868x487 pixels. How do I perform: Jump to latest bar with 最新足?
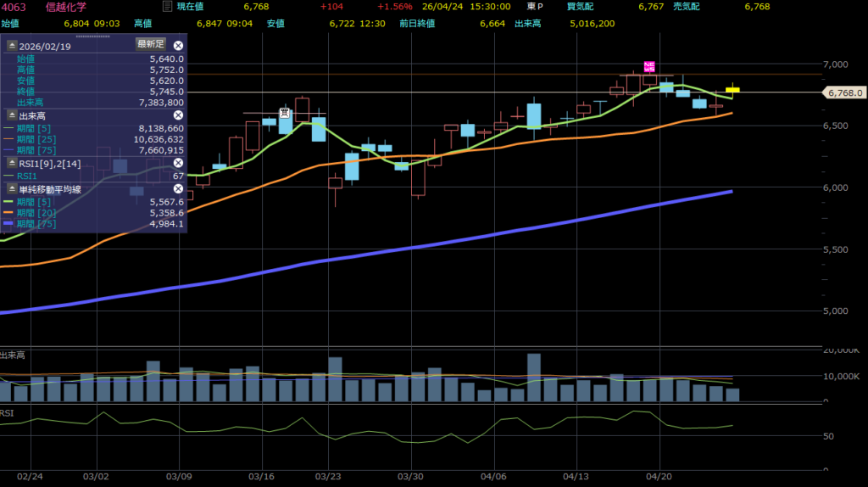pyautogui.click(x=151, y=44)
